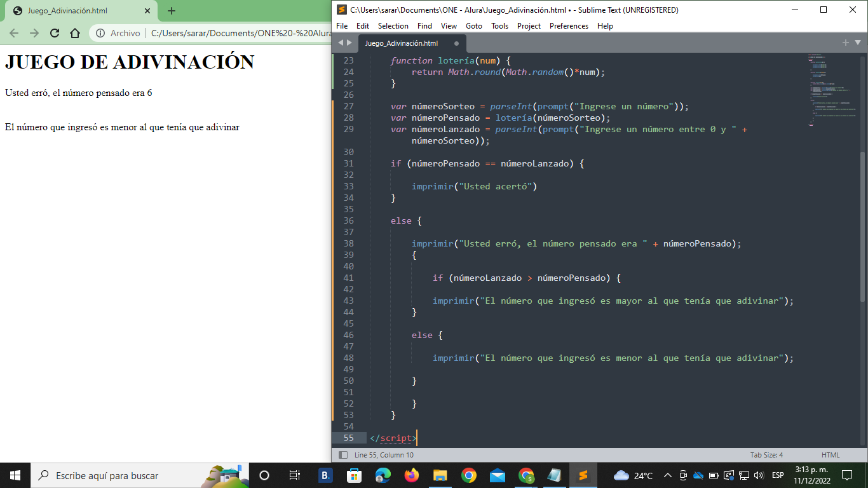Open the Preferences menu
This screenshot has width=868, height=488.
coord(569,26)
